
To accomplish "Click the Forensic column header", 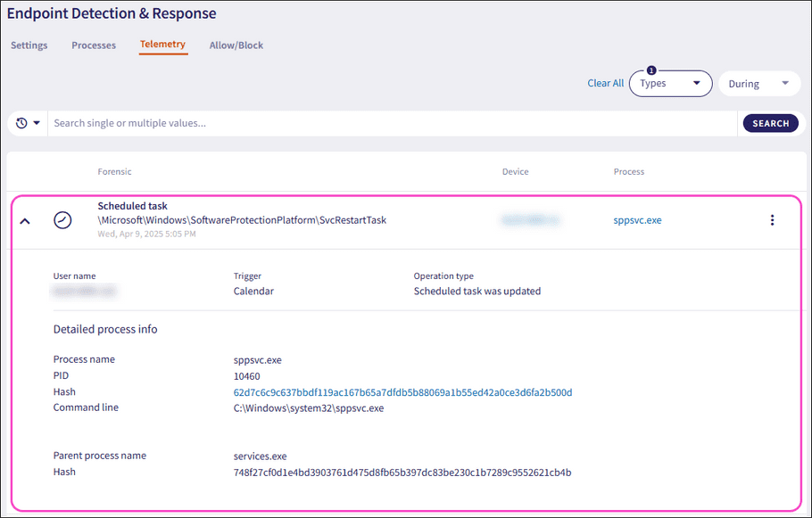I will [x=114, y=171].
